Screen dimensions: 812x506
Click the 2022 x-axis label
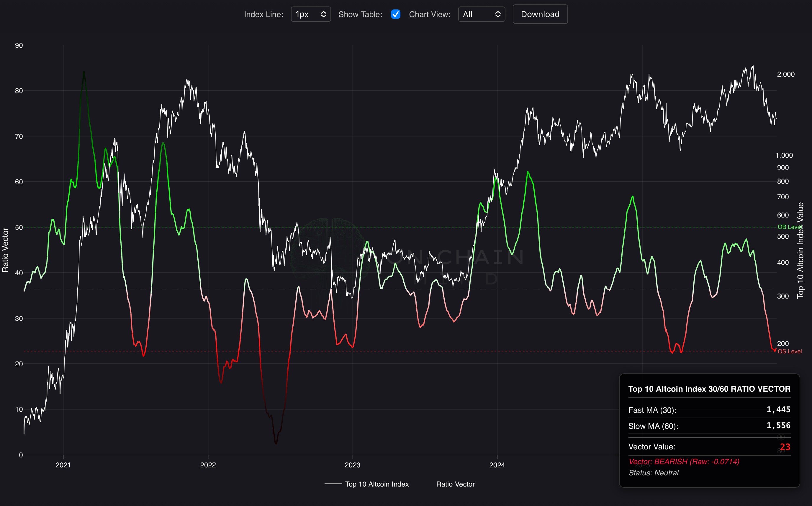click(x=208, y=465)
